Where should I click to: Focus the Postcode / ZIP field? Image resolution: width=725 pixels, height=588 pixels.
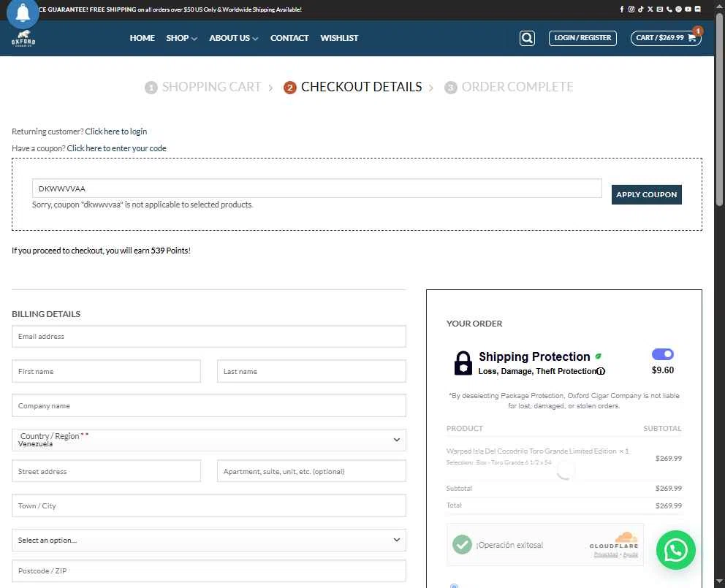point(209,571)
